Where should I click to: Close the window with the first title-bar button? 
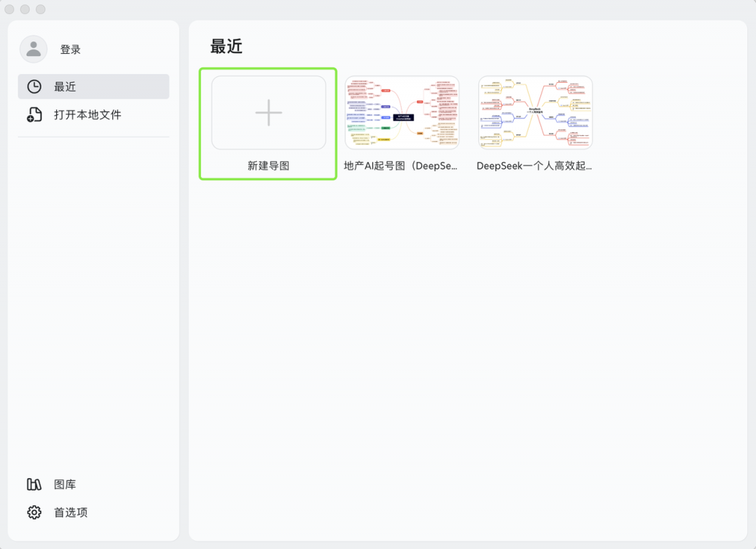[x=9, y=9]
